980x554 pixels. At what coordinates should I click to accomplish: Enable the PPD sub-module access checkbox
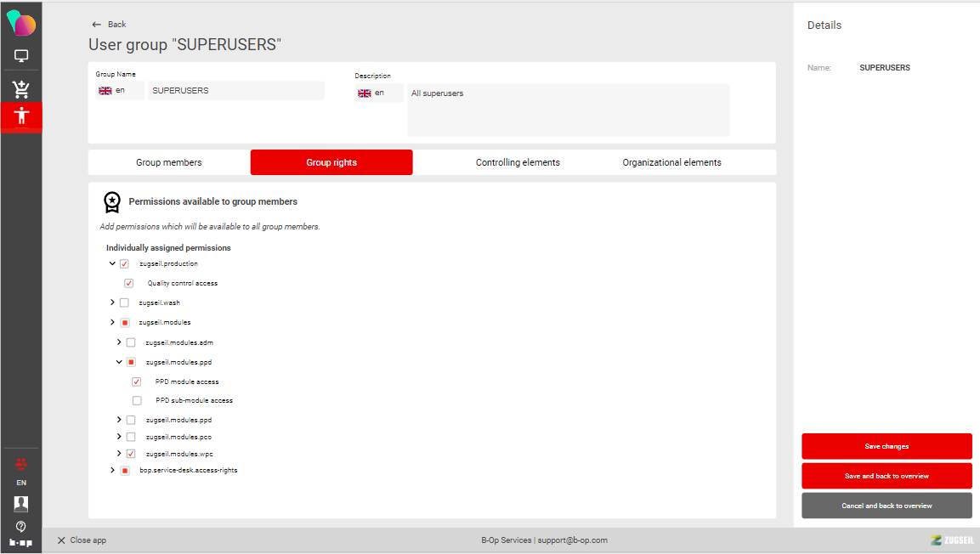pos(137,400)
